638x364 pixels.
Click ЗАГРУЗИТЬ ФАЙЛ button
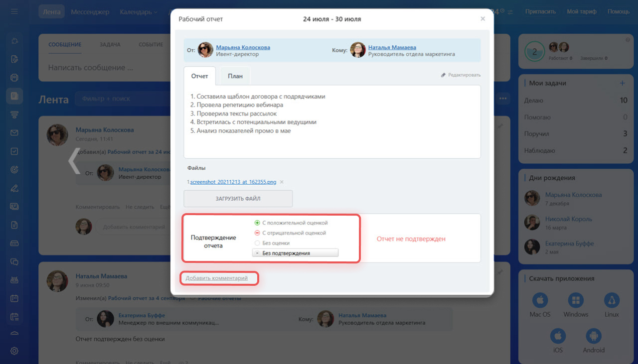238,198
